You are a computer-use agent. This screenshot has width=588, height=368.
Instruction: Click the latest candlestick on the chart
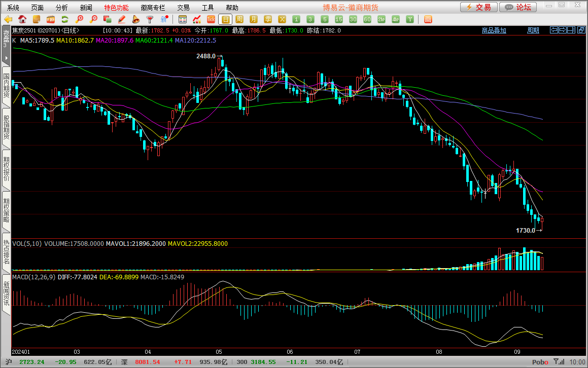point(542,220)
